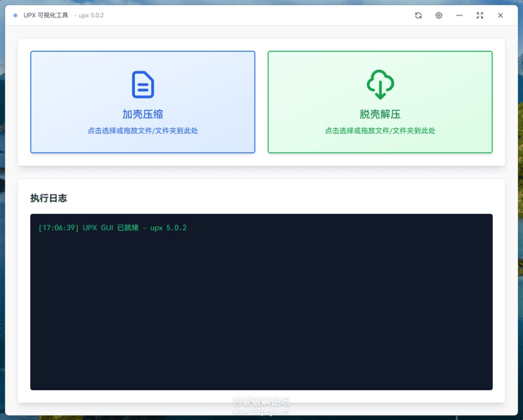Maximize the window with the expand icon
The image size is (523, 420).
click(480, 16)
